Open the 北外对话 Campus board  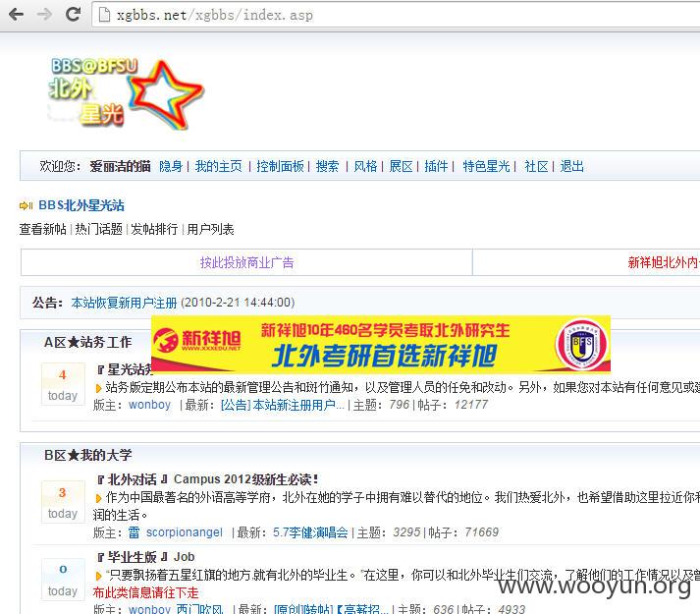(x=207, y=479)
